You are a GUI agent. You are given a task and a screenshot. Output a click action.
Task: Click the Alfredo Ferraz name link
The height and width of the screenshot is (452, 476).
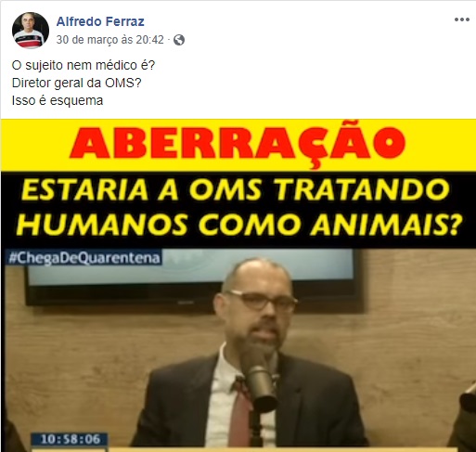pyautogui.click(x=100, y=21)
